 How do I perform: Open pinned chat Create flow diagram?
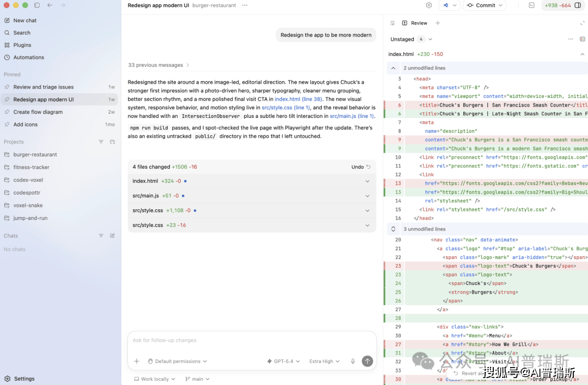(60, 112)
